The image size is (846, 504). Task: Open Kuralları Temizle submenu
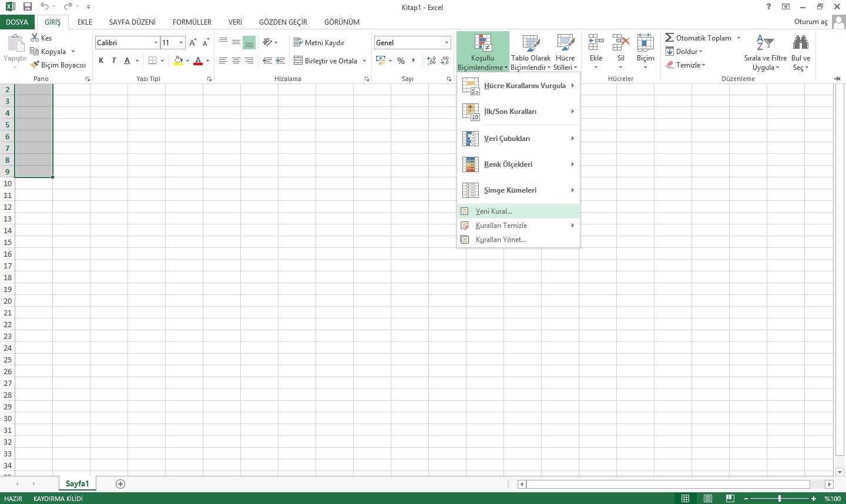coord(518,226)
